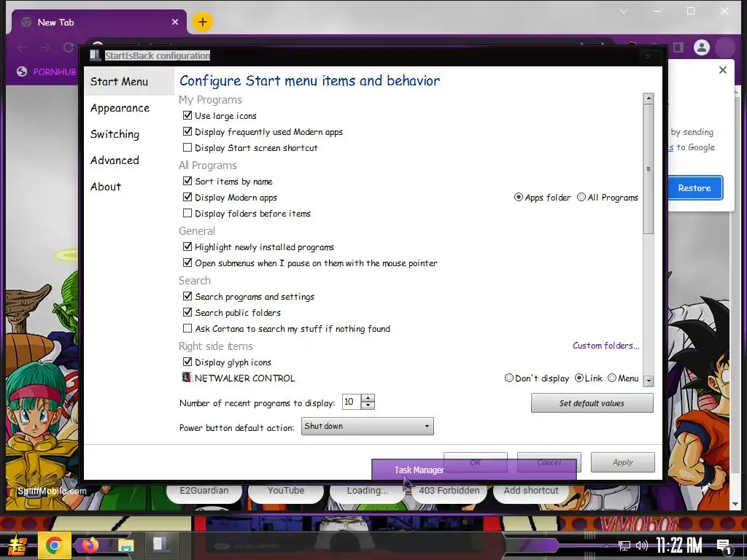Toggle Display frequently used Modern apps
747x560 pixels.
(187, 131)
